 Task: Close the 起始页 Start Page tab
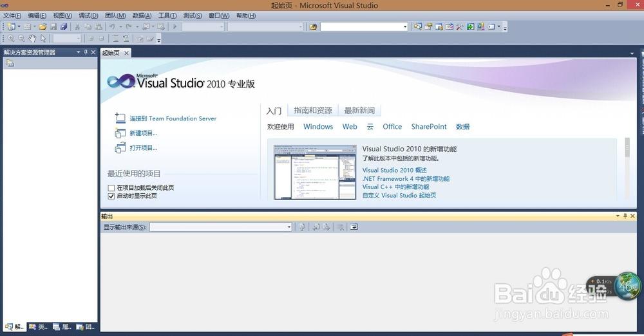point(126,53)
